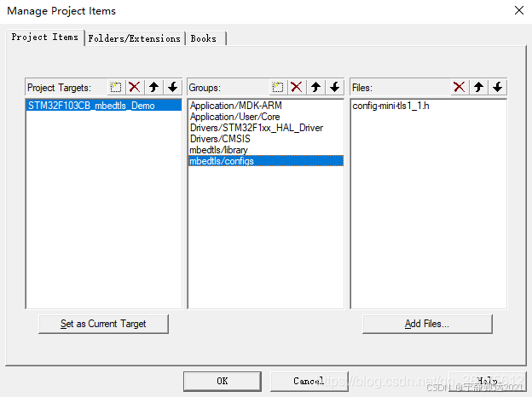
Task: Delete the selected file
Action: pyautogui.click(x=460, y=87)
